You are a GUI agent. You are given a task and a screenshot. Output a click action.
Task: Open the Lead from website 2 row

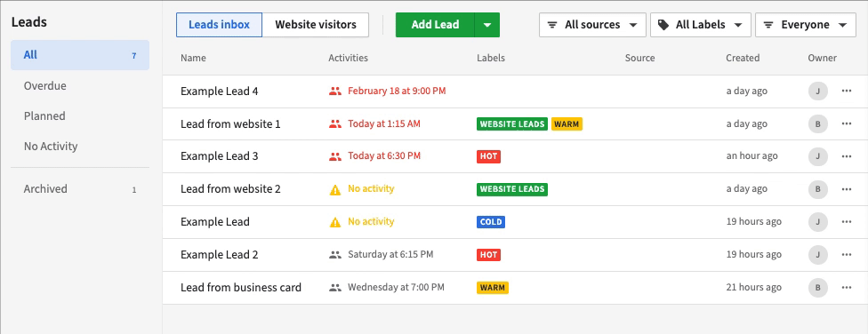pyautogui.click(x=515, y=189)
